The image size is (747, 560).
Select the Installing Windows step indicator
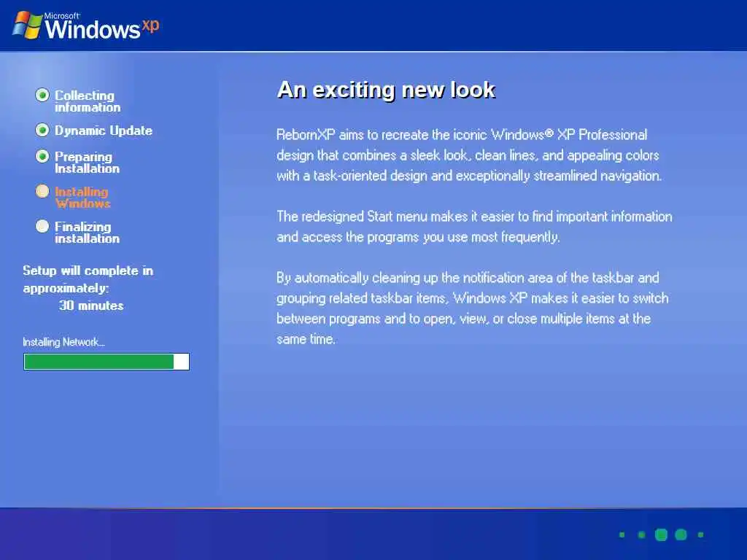42,192
